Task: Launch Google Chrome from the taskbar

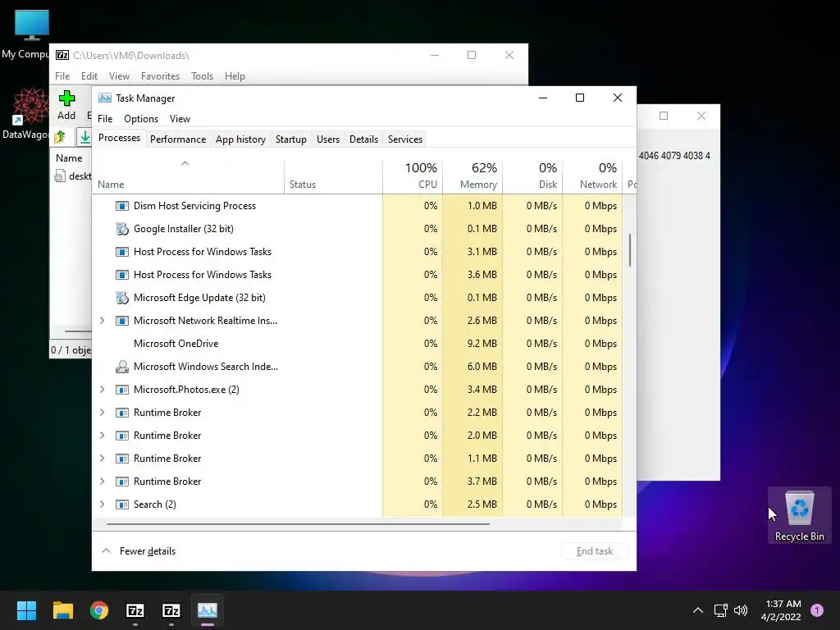Action: 99,610
